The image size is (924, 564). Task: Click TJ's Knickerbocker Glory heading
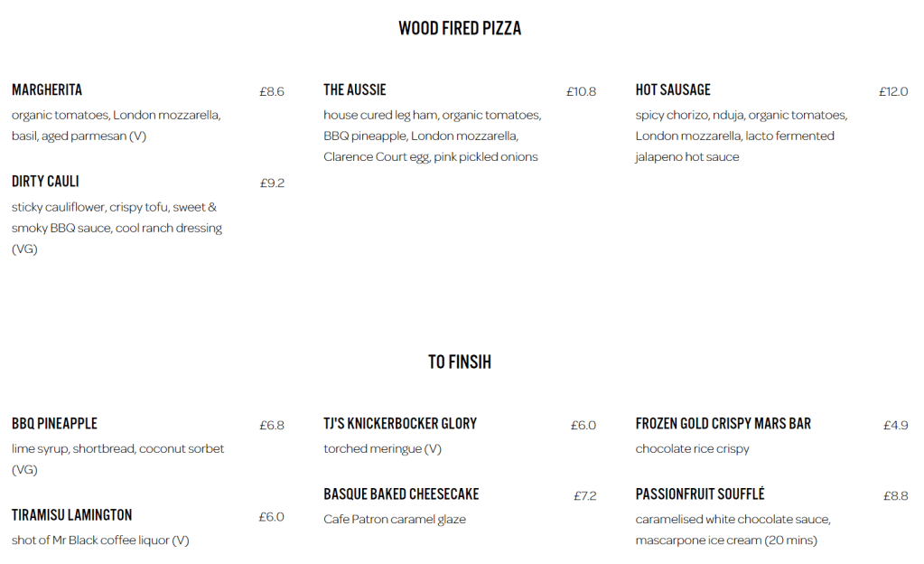coord(400,424)
